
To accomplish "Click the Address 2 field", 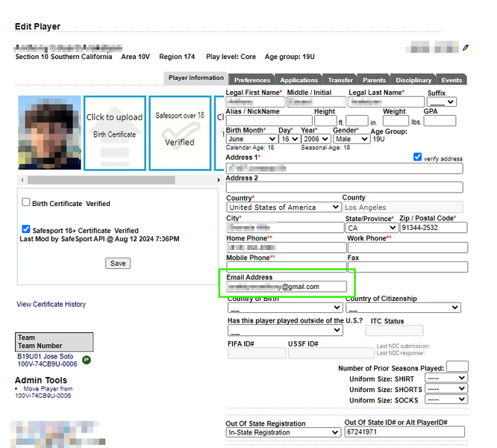I will (344, 187).
